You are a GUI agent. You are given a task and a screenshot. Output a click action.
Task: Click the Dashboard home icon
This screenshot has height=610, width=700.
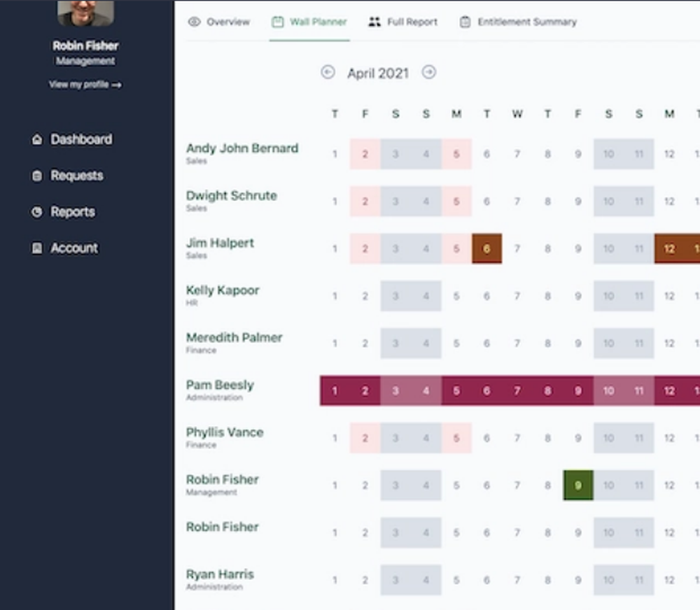tap(37, 139)
